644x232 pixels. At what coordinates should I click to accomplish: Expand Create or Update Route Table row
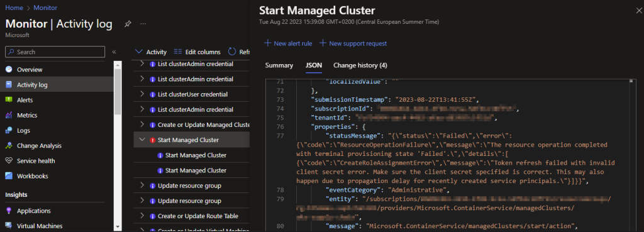[x=142, y=216]
